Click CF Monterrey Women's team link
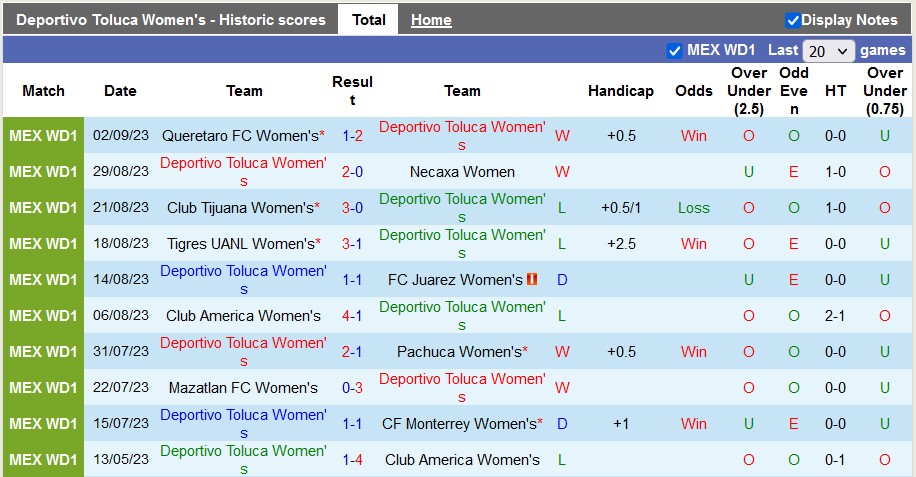This screenshot has width=916, height=477. coord(459,424)
